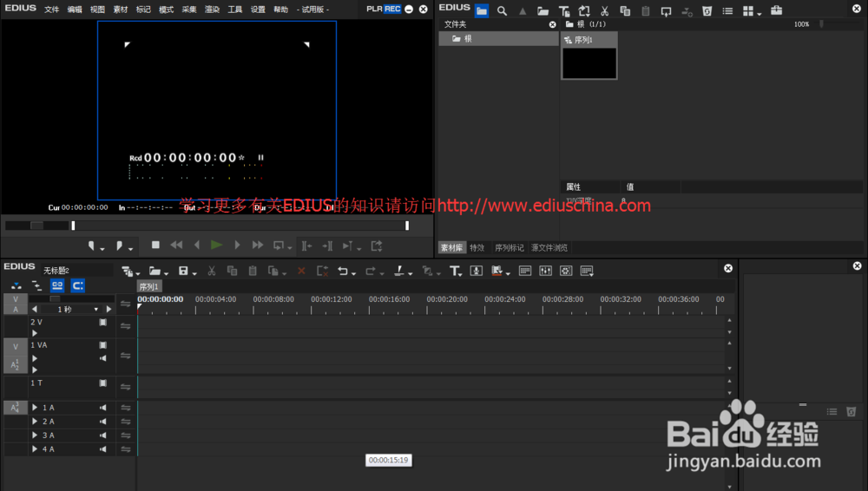
Task: Click the timeline scale slider above '1 秒'
Action: [56, 298]
